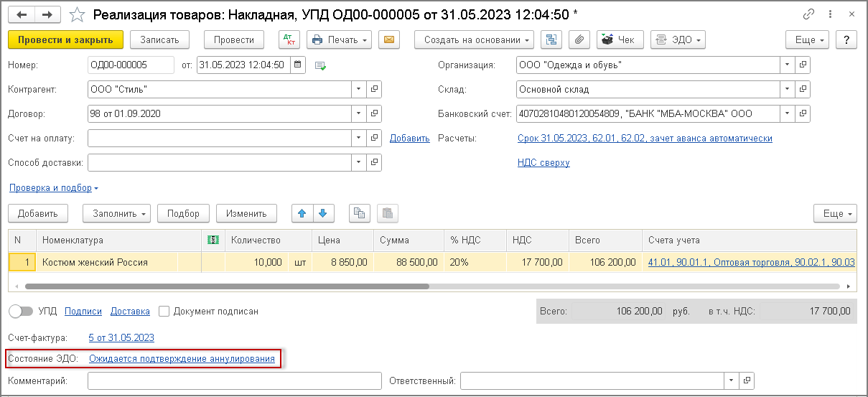
Task: Open the Заполнить dropdown menu
Action: (x=117, y=213)
